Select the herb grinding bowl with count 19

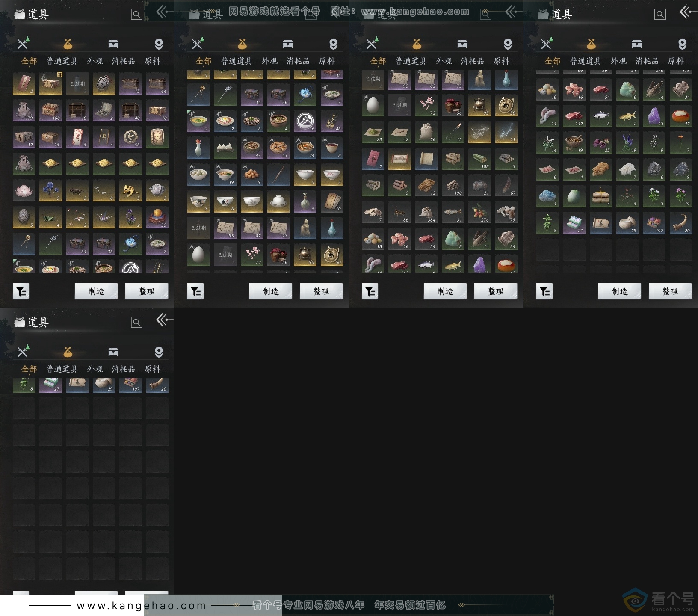(574, 143)
